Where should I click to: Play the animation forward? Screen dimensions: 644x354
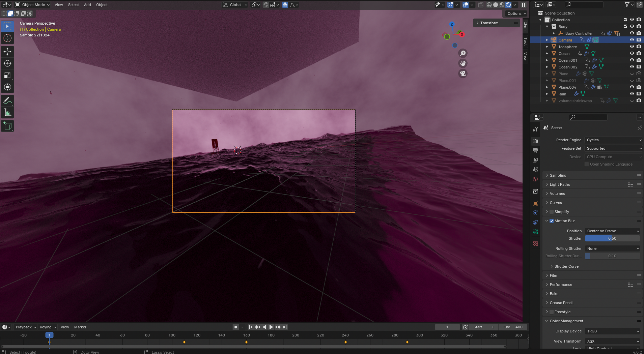(271, 327)
